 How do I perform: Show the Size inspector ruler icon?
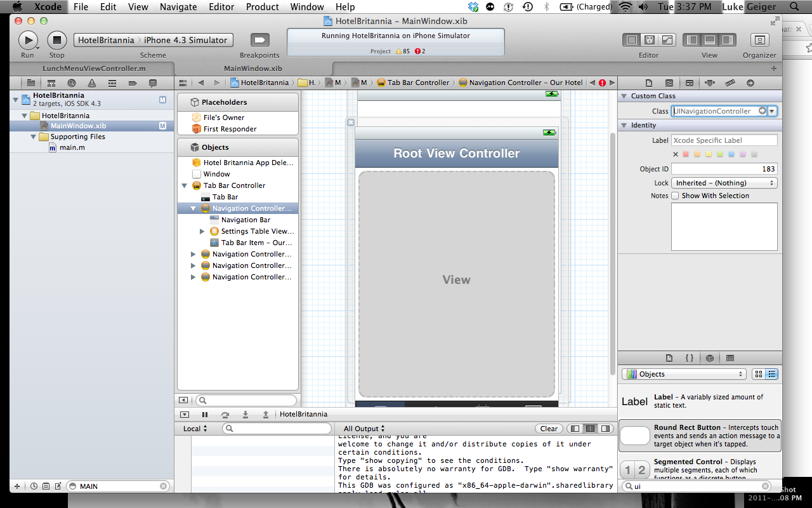[730, 83]
